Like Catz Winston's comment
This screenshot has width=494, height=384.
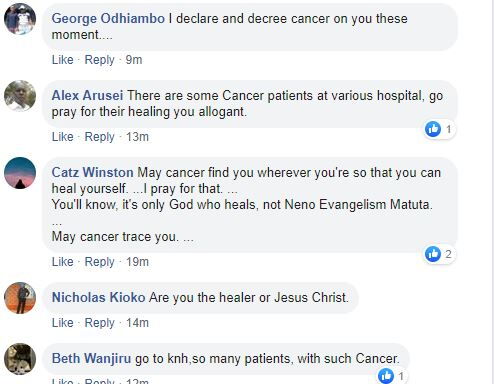point(62,262)
